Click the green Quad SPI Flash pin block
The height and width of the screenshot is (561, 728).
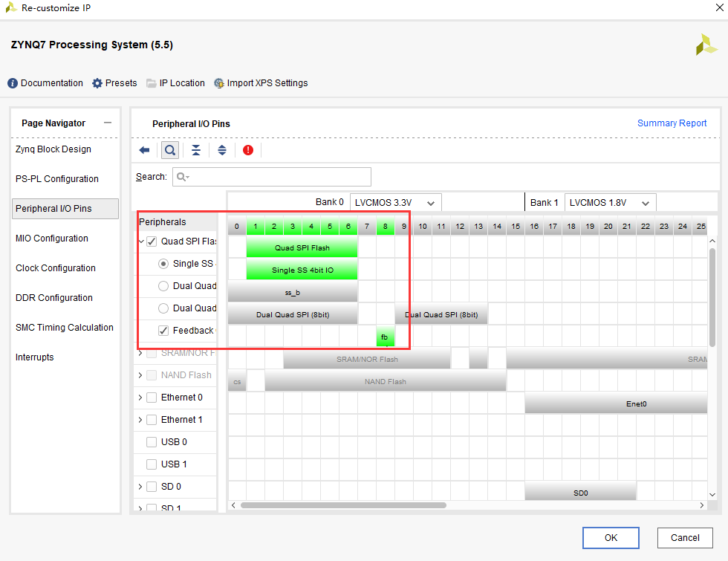[x=302, y=247]
